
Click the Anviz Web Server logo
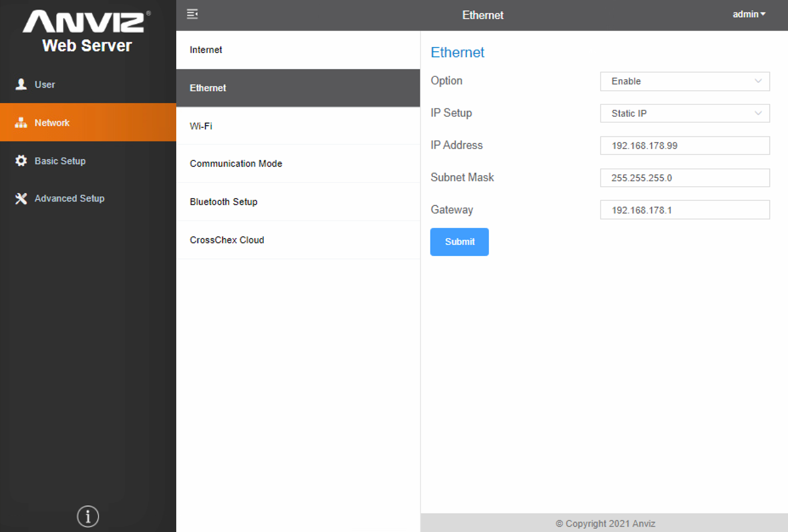pyautogui.click(x=87, y=31)
